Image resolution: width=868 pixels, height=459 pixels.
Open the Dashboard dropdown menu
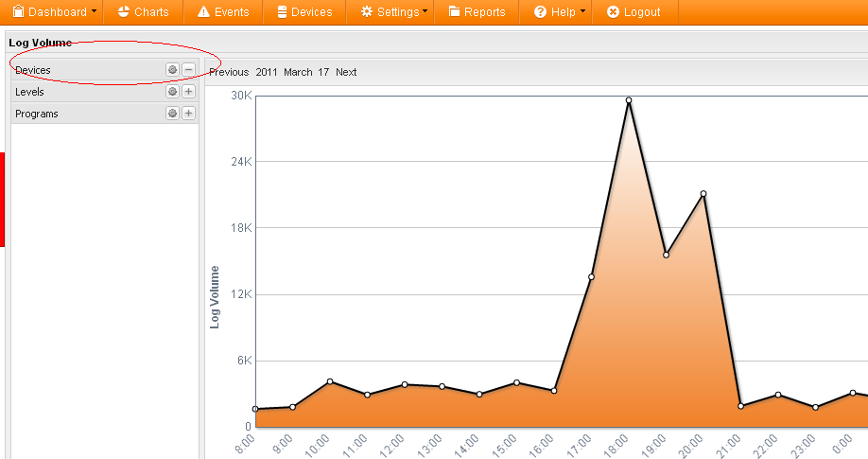(x=55, y=12)
